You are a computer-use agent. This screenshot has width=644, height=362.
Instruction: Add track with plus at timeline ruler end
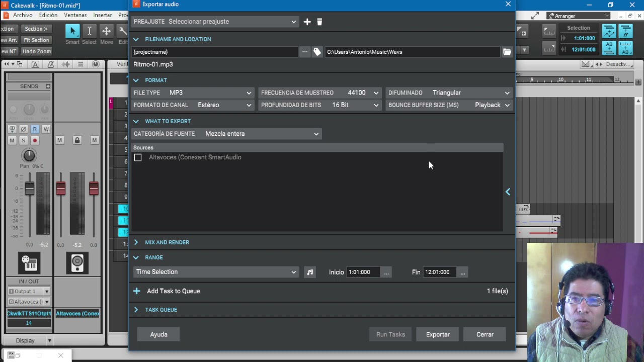pyautogui.click(x=638, y=82)
